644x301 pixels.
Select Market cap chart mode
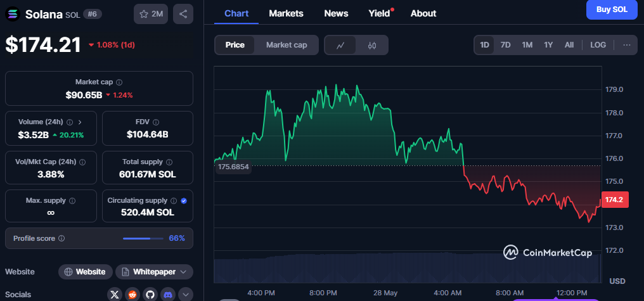287,45
